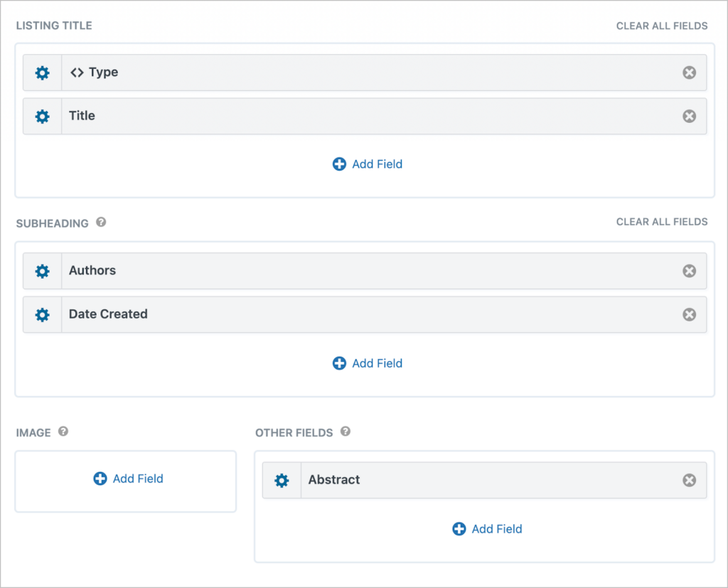Image resolution: width=728 pixels, height=588 pixels.
Task: Add a field to Listing Title
Action: 368,164
